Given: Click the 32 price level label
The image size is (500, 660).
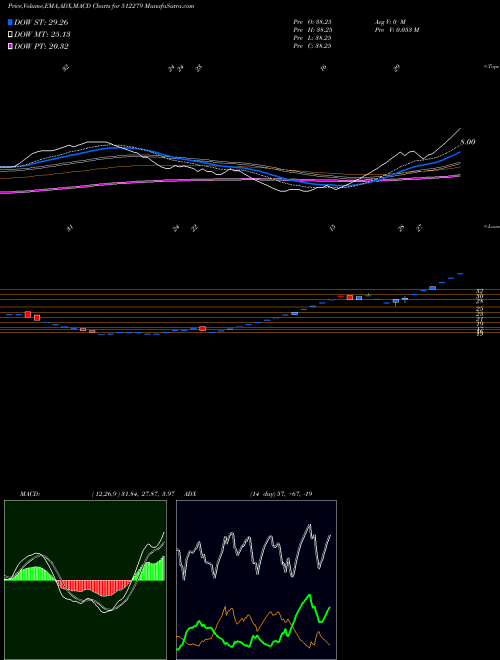Looking at the screenshot, I should pos(479,291).
